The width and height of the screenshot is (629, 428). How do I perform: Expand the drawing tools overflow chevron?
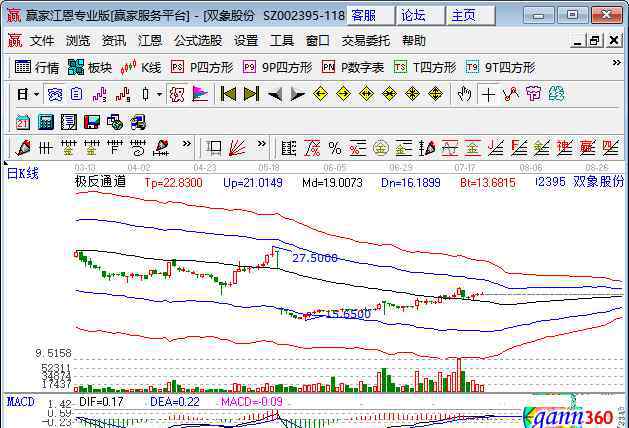[187, 144]
